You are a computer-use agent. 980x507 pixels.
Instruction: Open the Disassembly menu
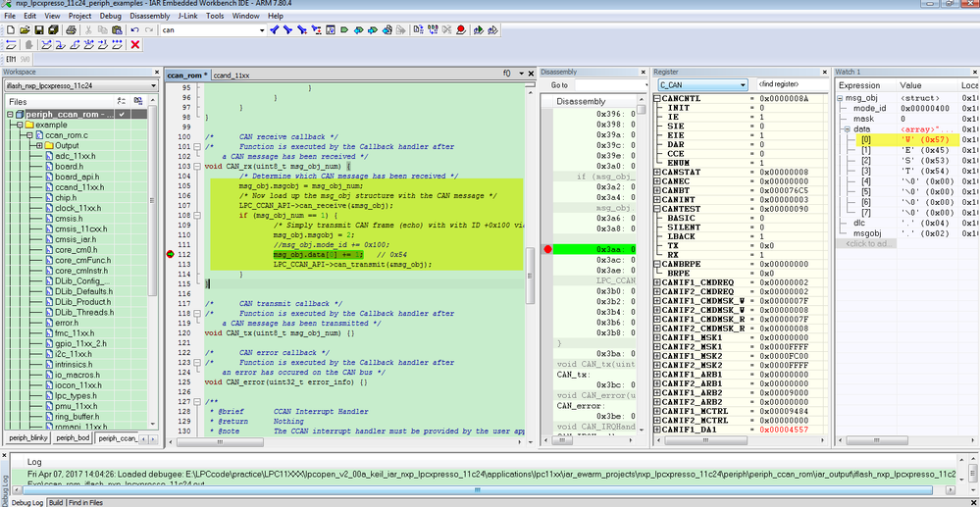coord(148,17)
